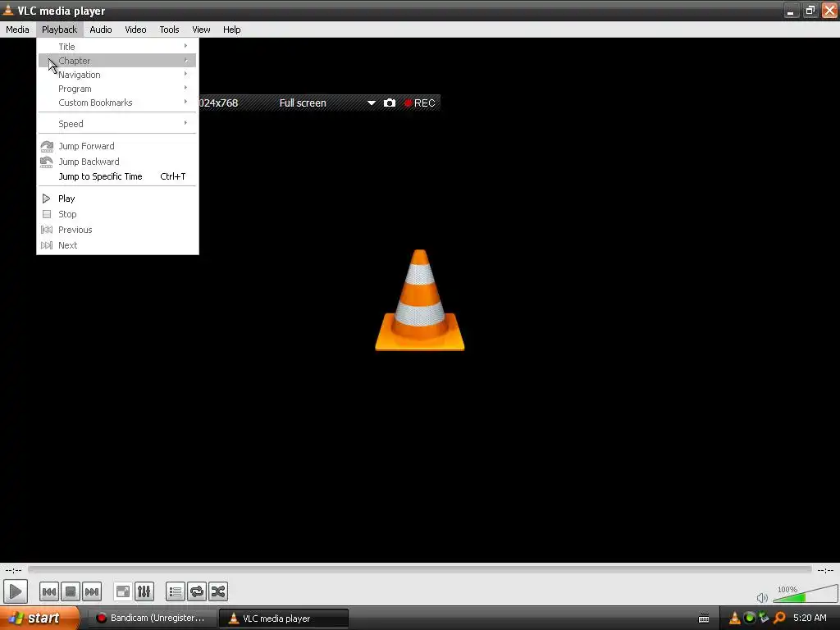The height and width of the screenshot is (630, 840).
Task: Click the VLC cone logo in video area
Action: (x=419, y=300)
